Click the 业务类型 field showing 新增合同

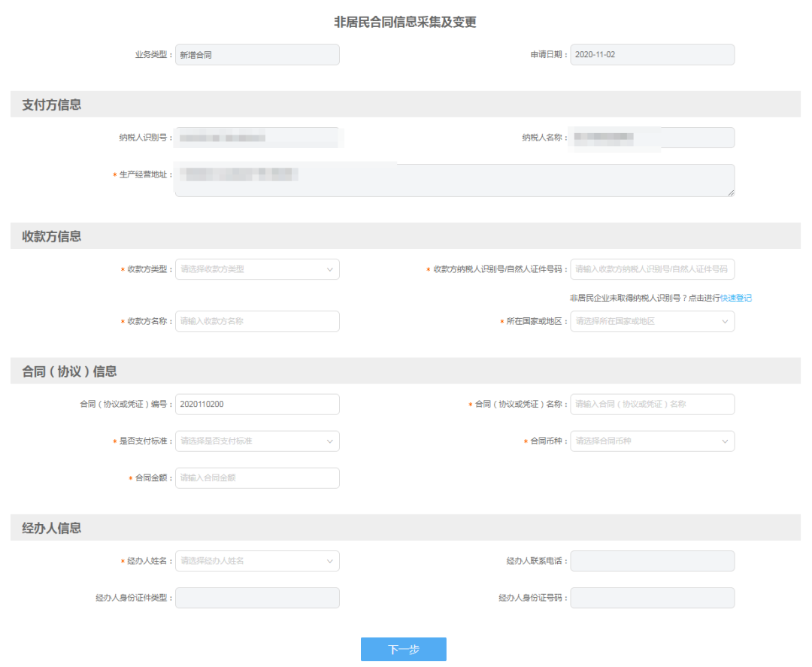pyautogui.click(x=257, y=54)
